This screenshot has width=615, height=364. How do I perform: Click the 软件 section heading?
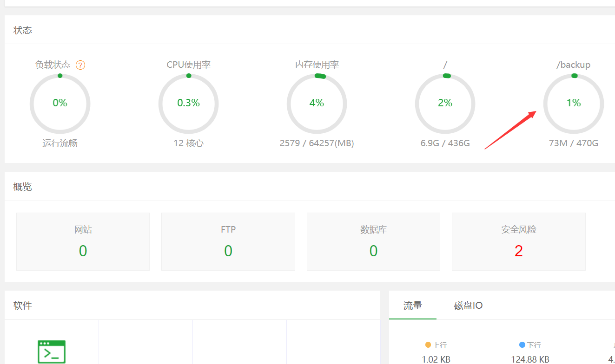click(x=23, y=305)
